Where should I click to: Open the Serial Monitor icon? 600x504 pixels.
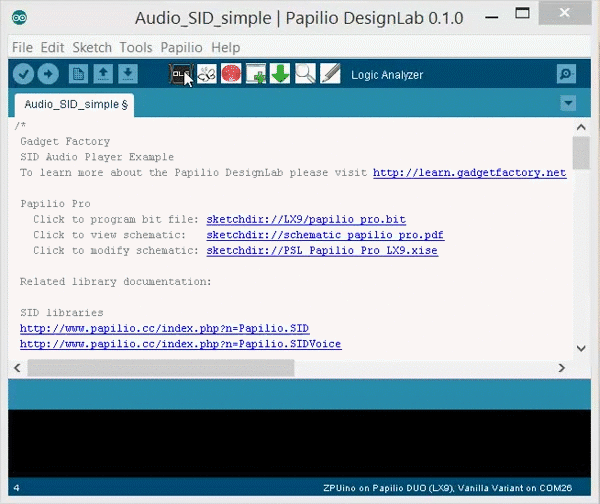point(566,73)
